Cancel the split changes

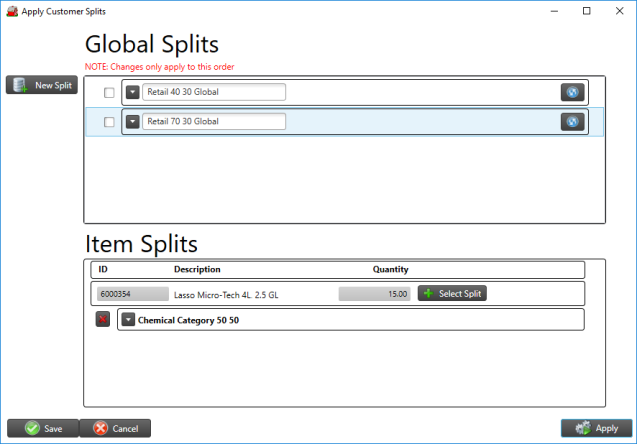pyautogui.click(x=115, y=428)
